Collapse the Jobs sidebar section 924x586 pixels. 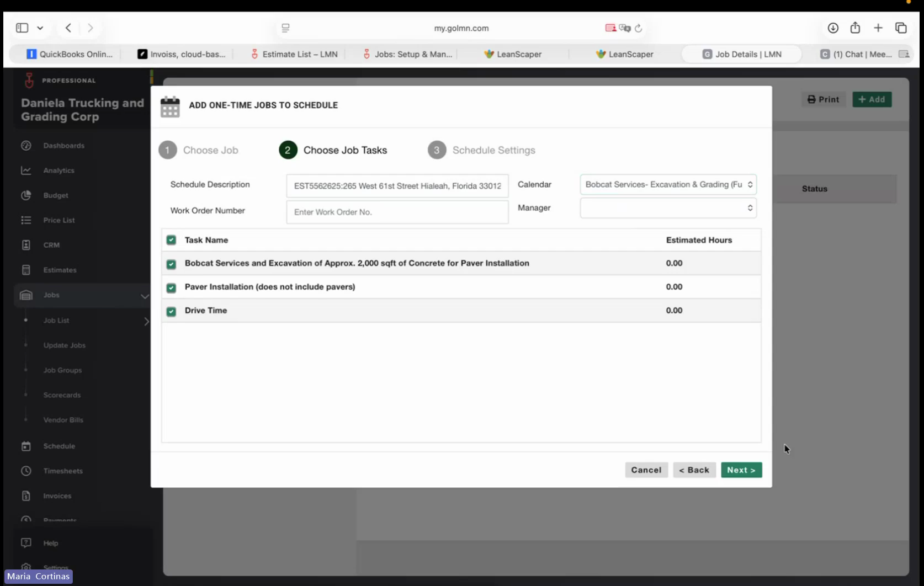(145, 296)
